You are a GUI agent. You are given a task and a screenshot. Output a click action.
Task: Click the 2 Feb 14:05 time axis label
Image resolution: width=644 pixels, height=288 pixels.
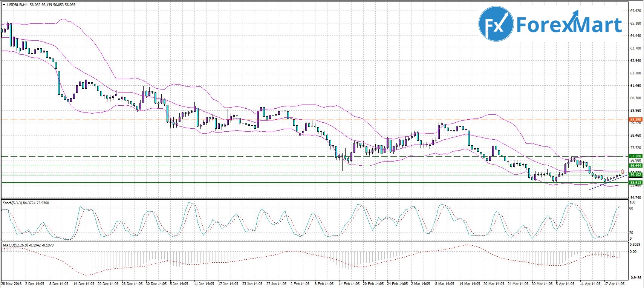pos(301,283)
